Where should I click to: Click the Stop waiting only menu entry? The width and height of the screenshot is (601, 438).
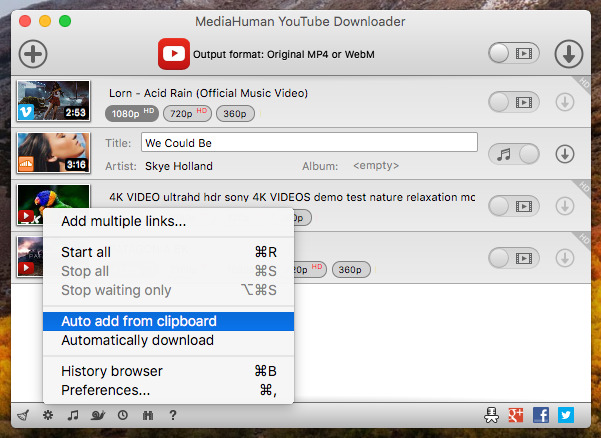pyautogui.click(x=168, y=290)
